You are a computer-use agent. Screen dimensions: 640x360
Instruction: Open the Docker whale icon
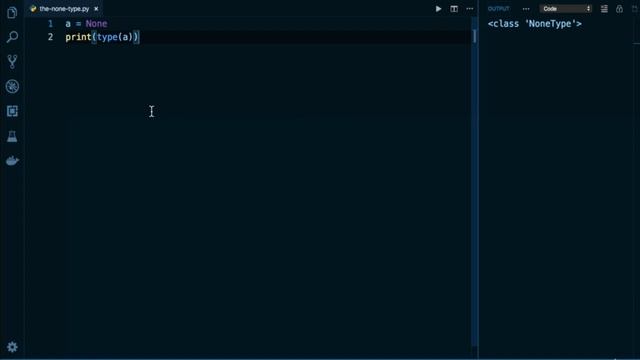point(12,161)
